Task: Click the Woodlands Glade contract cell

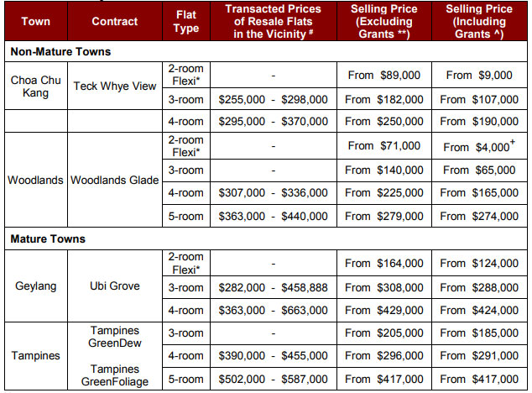Action: 114,181
